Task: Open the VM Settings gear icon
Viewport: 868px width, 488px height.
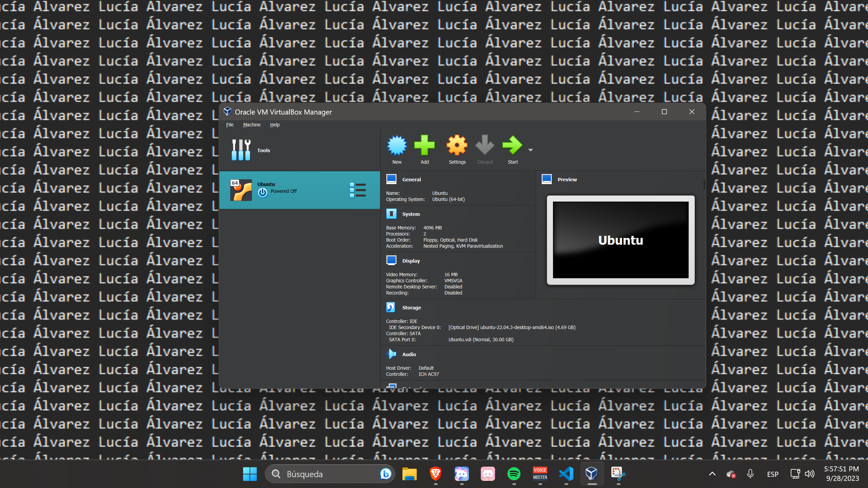Action: (457, 146)
